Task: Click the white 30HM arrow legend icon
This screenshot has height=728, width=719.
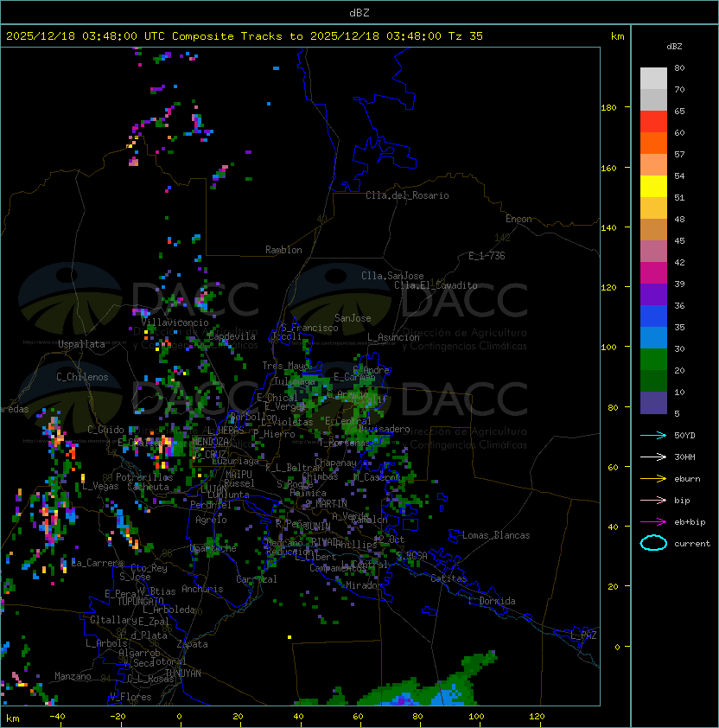Action: (x=653, y=457)
